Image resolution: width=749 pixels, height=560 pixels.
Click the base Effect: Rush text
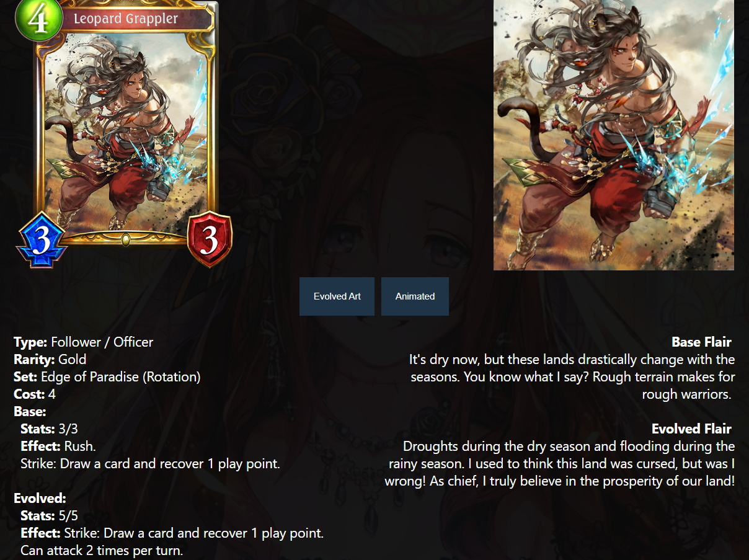[58, 447]
